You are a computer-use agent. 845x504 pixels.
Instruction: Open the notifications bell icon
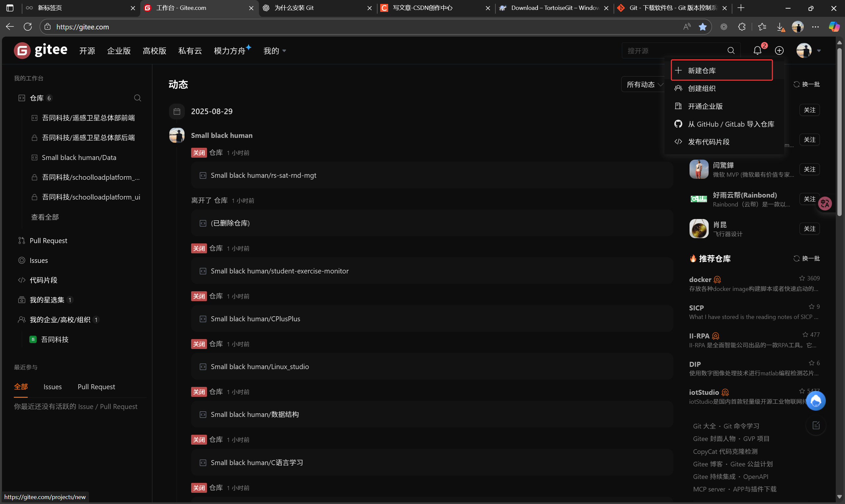pyautogui.click(x=757, y=50)
